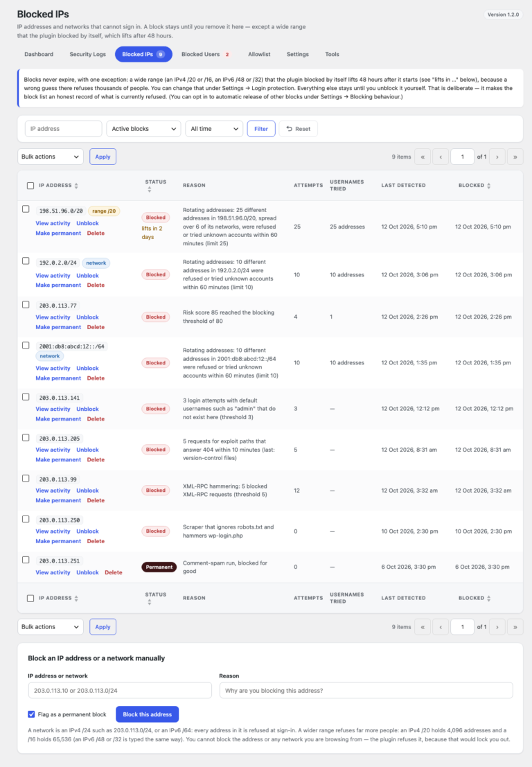Go to previous page in top pagination
This screenshot has width=532, height=767.
coord(441,157)
